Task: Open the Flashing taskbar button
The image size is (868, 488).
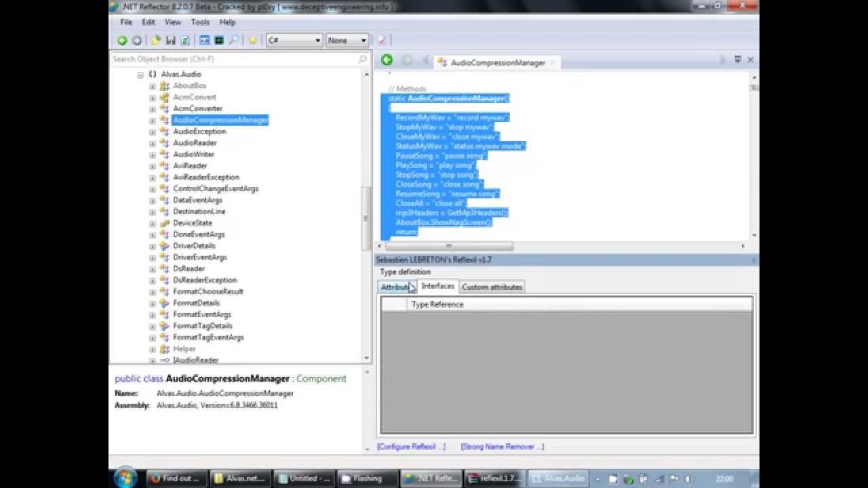Action: click(x=367, y=479)
